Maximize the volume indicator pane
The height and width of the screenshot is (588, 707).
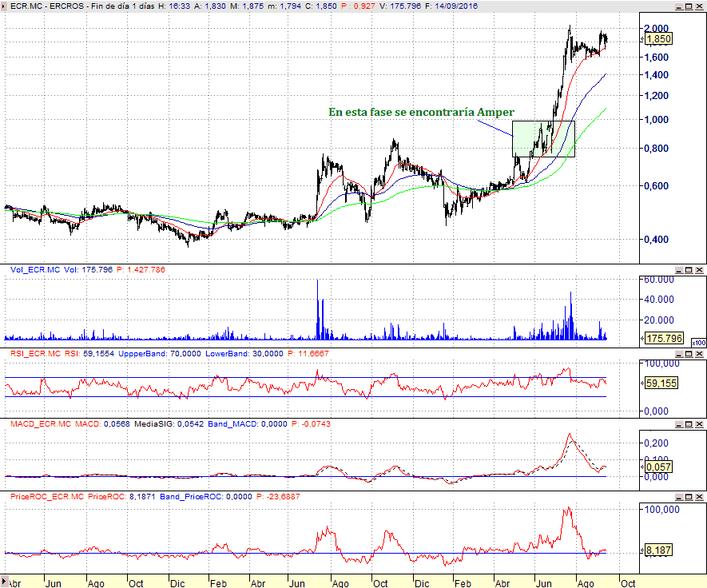tap(689, 271)
